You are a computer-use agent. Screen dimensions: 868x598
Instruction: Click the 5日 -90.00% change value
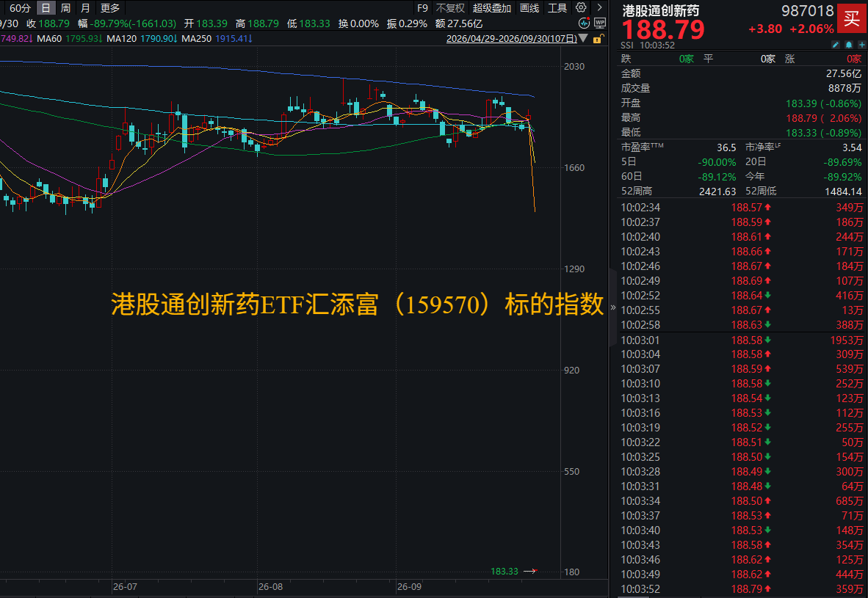pyautogui.click(x=716, y=163)
